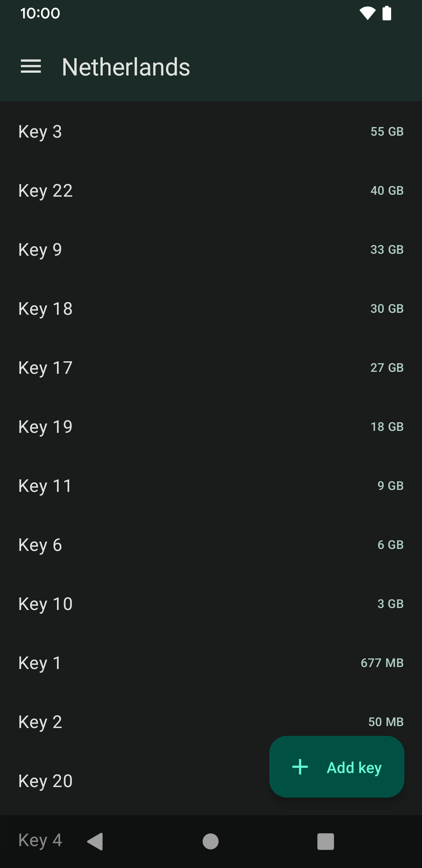Image resolution: width=422 pixels, height=868 pixels.
Task: Open recent apps with square button
Action: pyautogui.click(x=325, y=841)
